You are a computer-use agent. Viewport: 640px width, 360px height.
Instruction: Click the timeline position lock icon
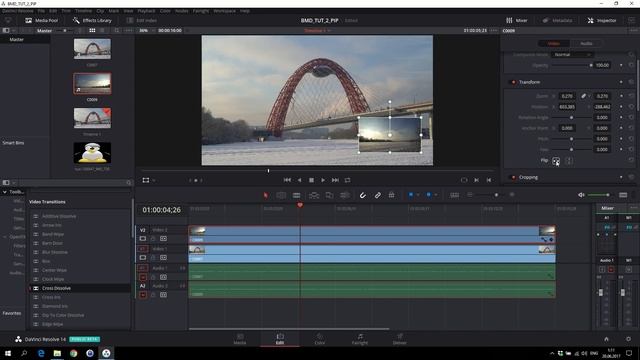(x=391, y=195)
